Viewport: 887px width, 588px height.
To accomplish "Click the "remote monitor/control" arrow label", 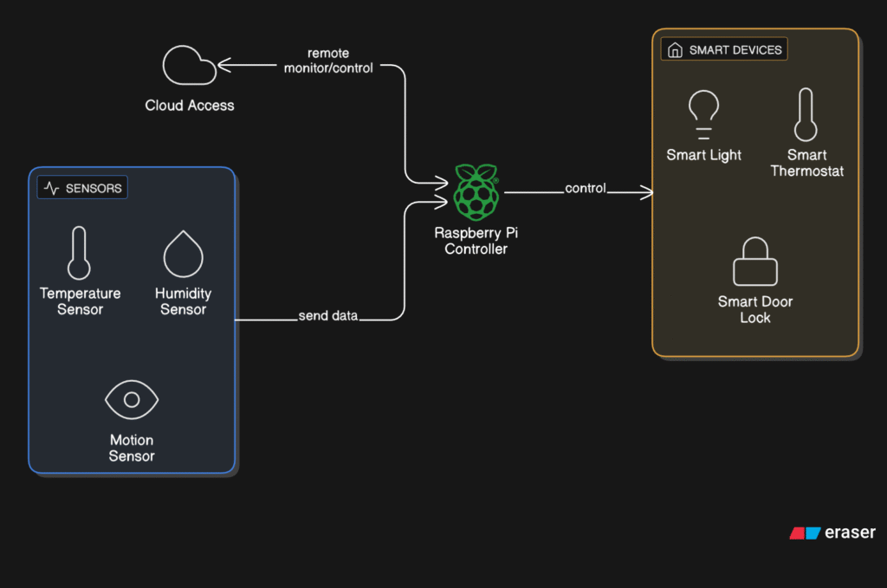I will (x=328, y=61).
